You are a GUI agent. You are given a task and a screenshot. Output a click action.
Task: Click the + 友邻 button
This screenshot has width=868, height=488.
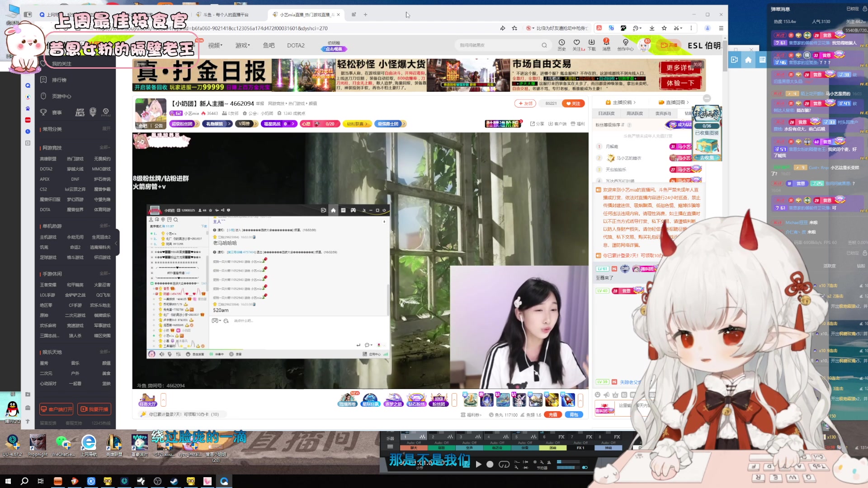pos(525,103)
